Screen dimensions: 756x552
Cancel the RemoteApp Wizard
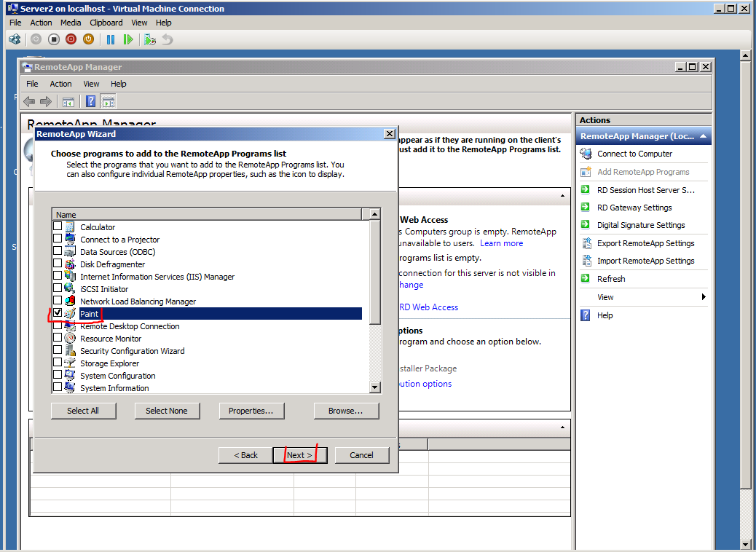click(361, 455)
